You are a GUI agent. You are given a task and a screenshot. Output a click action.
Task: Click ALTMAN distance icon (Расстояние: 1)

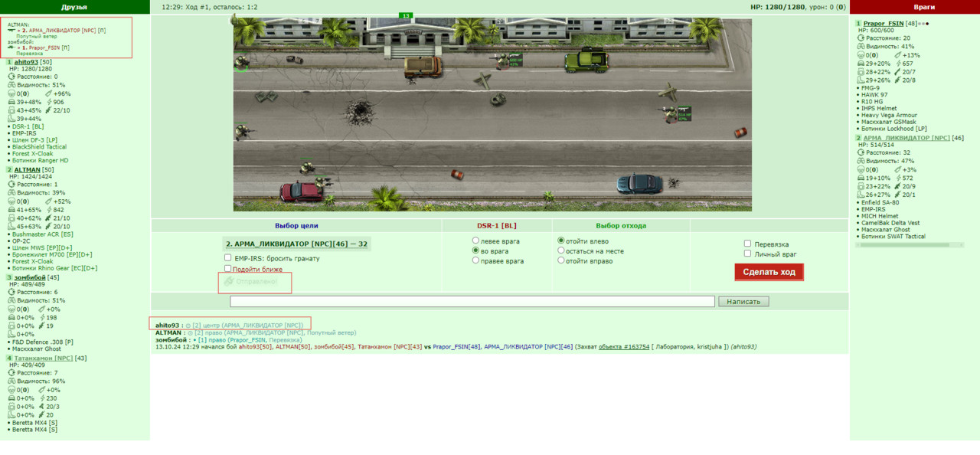click(11, 185)
